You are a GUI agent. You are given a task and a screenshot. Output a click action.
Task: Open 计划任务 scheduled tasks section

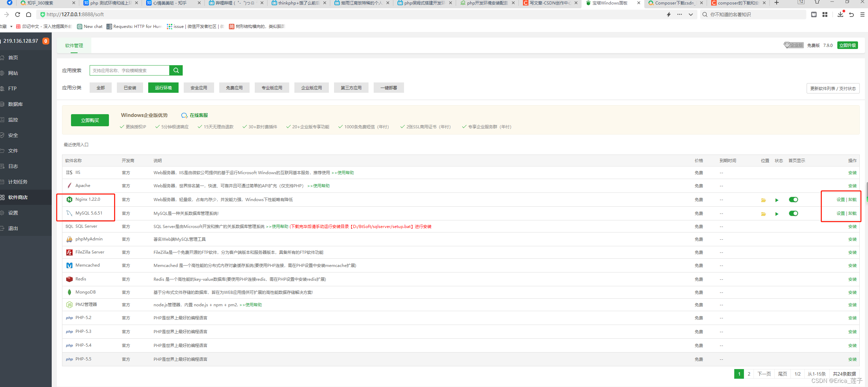pyautogui.click(x=17, y=181)
